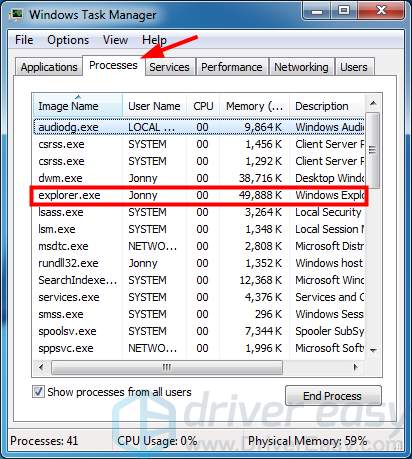
Task: Maximize the Task Manager window
Action: click(344, 11)
